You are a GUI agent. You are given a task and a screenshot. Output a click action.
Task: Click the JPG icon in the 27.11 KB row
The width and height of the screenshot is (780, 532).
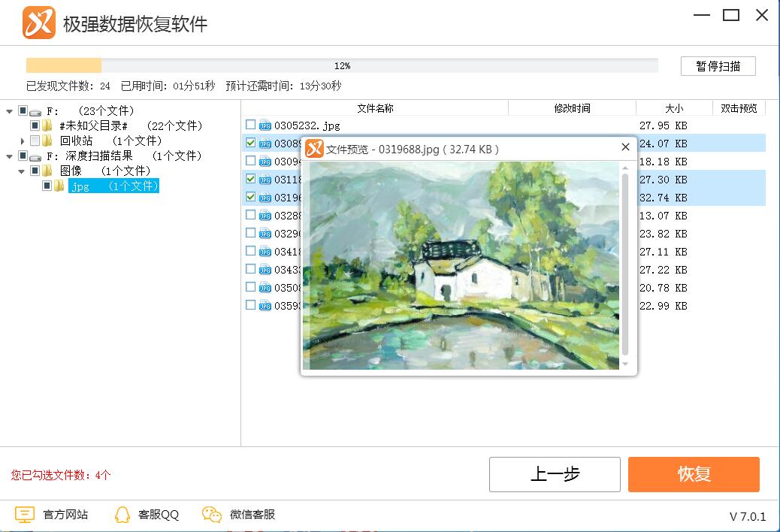click(265, 252)
